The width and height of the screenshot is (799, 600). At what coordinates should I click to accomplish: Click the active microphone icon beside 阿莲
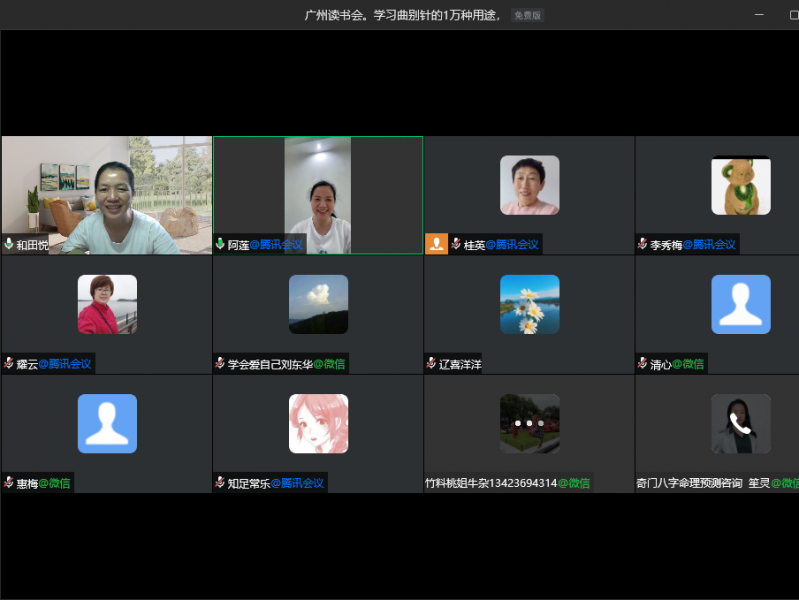[x=220, y=244]
